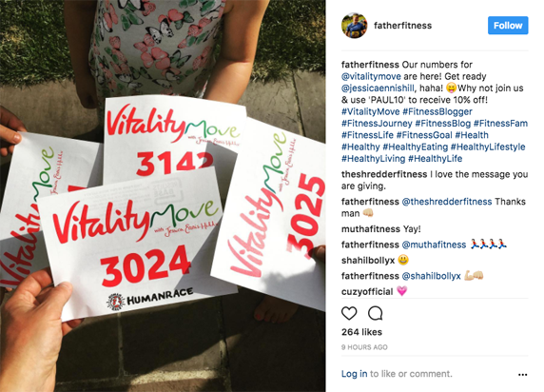The image size is (544, 392).
Task: Click the #HealthyEating hashtag
Action: coord(416,147)
